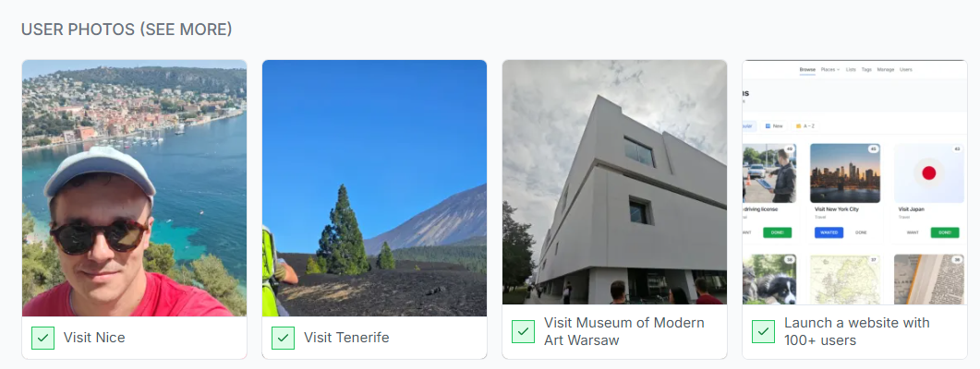
Task: Open the Visit Tenerife goal title
Action: pyautogui.click(x=346, y=338)
